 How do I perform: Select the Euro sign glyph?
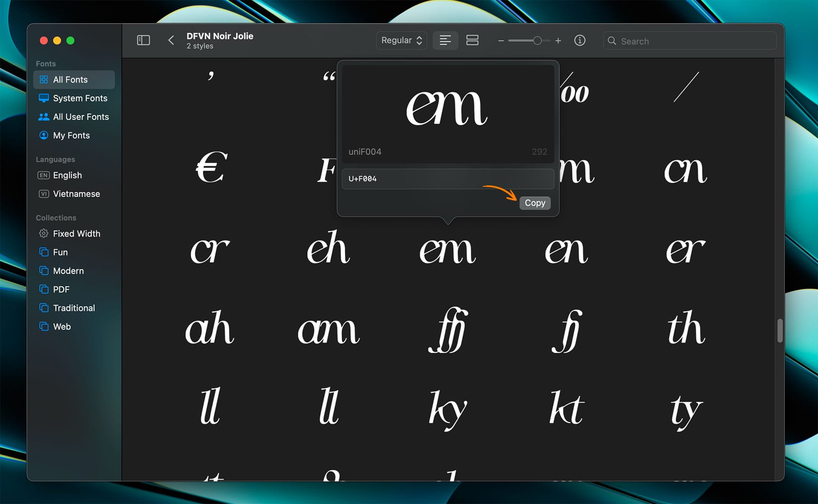212,167
